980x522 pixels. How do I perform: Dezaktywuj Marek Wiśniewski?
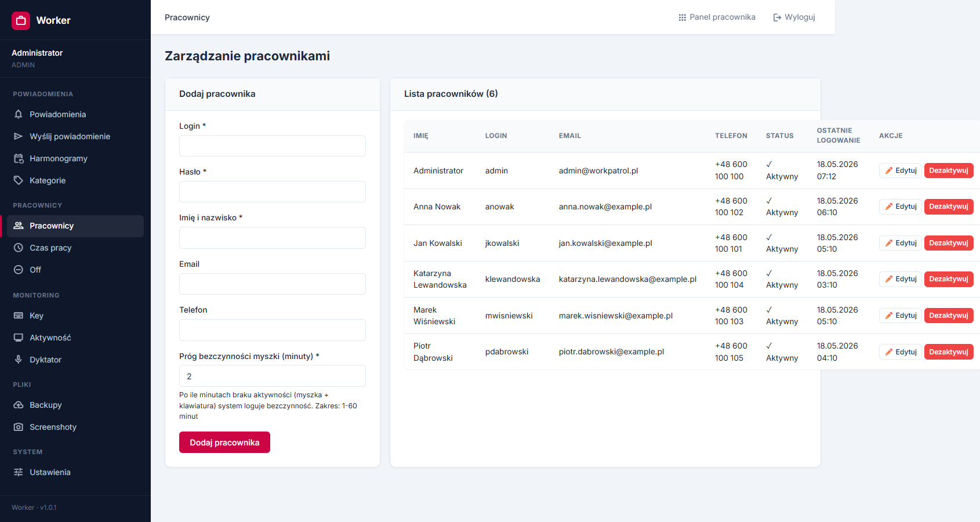949,316
